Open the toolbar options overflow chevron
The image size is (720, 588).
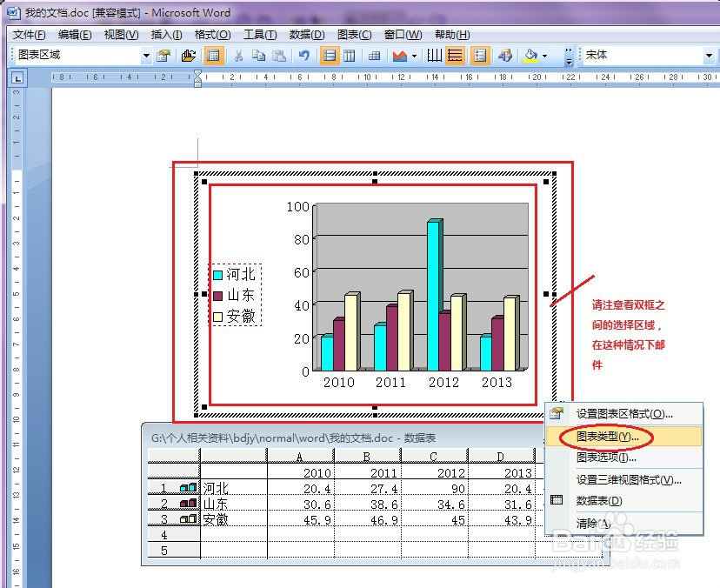point(569,56)
